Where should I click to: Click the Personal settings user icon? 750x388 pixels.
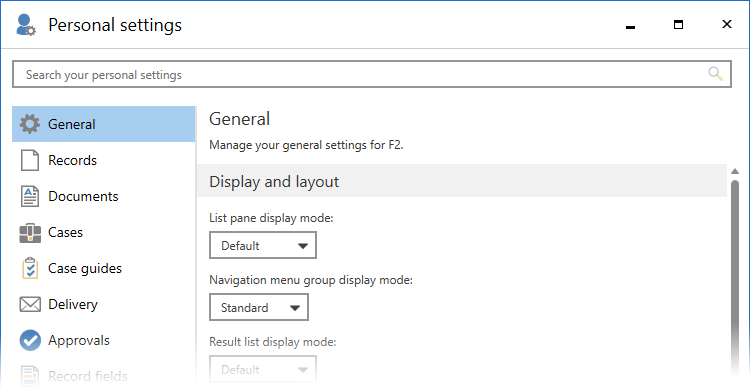point(25,25)
